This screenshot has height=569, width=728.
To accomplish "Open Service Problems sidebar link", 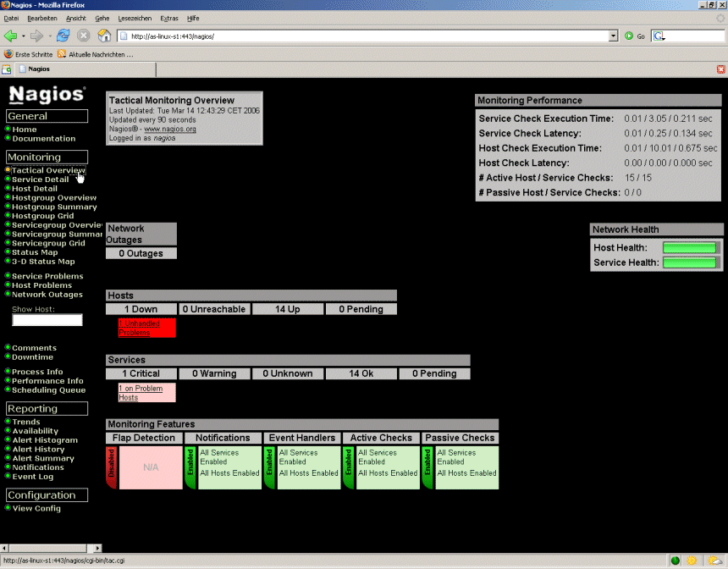I will [x=47, y=276].
